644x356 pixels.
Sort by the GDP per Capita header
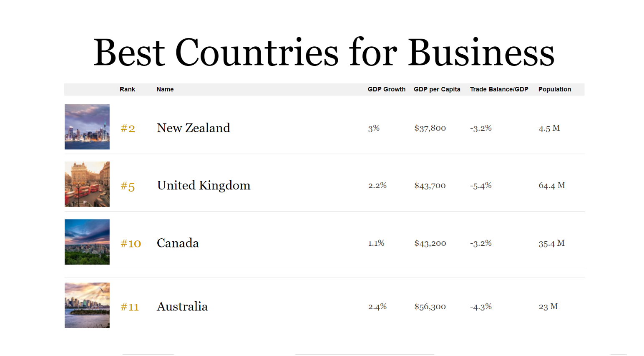point(437,89)
